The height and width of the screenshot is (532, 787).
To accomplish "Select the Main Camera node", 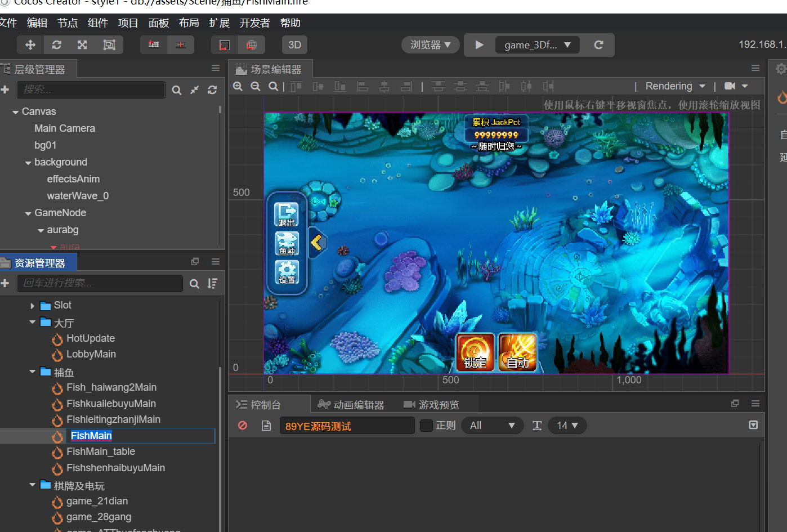I will point(64,128).
